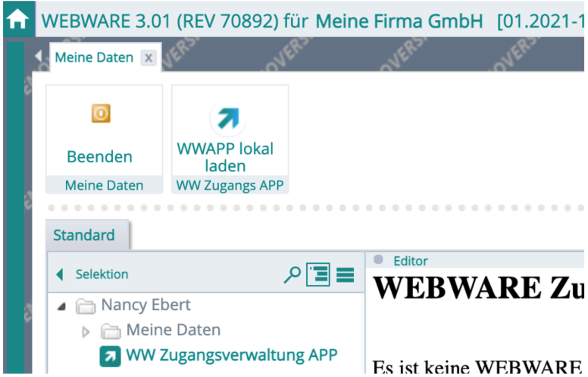Expand the Meine Daten folder node
This screenshot has height=377, width=588.
pyautogui.click(x=86, y=332)
